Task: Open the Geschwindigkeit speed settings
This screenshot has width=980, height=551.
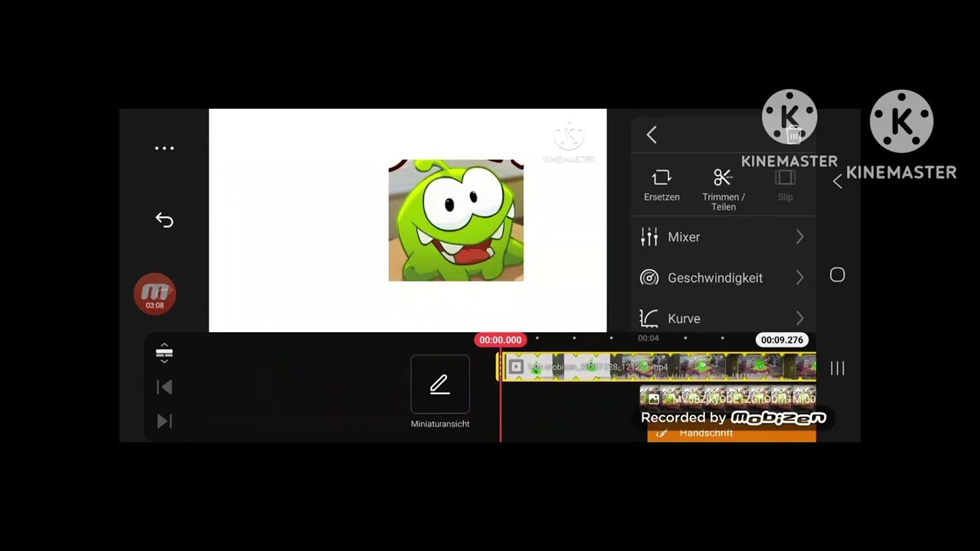Action: 724,278
